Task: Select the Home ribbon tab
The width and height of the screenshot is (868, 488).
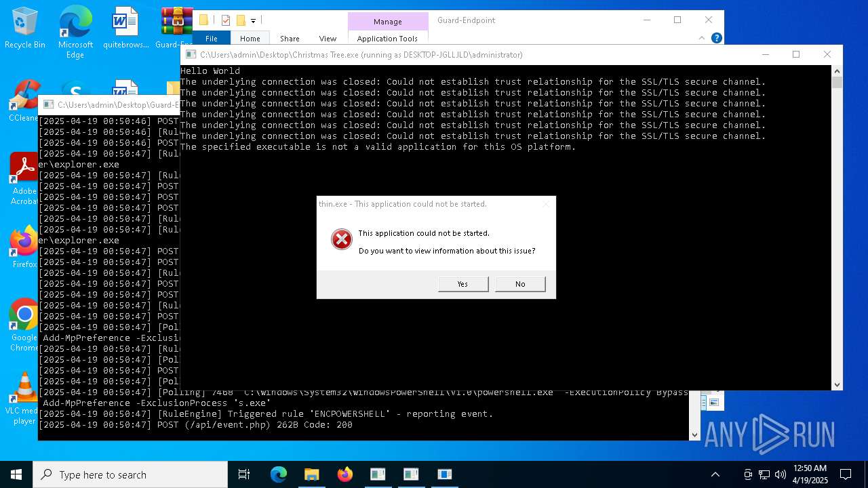Action: point(250,38)
